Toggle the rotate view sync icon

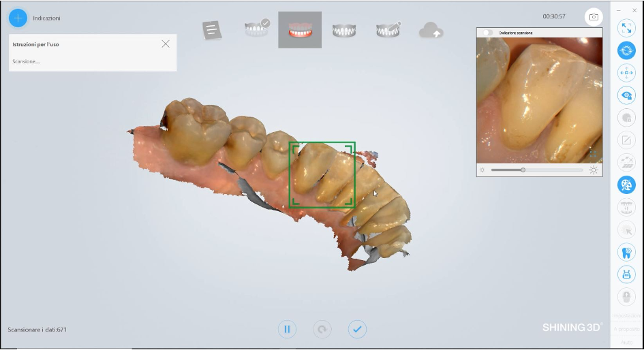626,50
